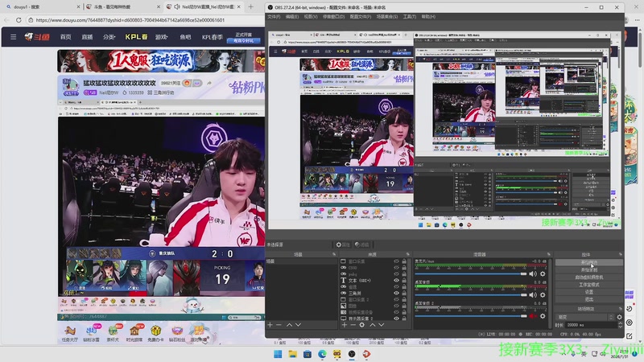Click the transition duration stepper arrows
This screenshot has height=362, width=644.
620,325
